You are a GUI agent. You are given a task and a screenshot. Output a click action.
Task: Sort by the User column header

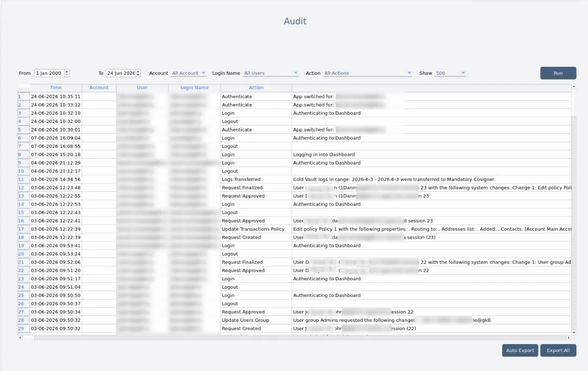[x=142, y=87]
